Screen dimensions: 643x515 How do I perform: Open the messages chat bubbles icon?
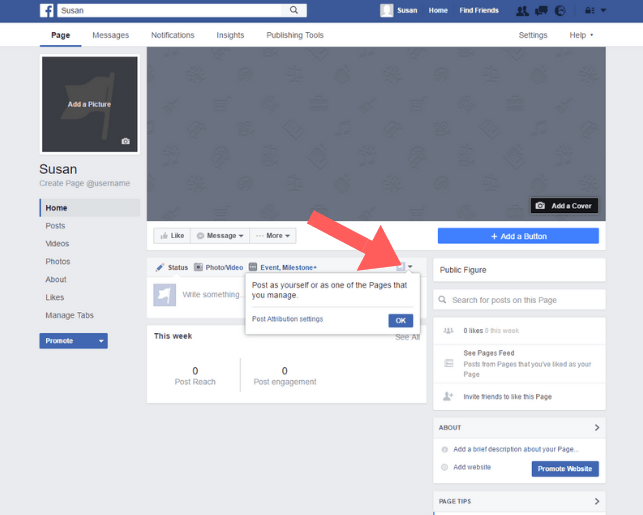tap(541, 10)
